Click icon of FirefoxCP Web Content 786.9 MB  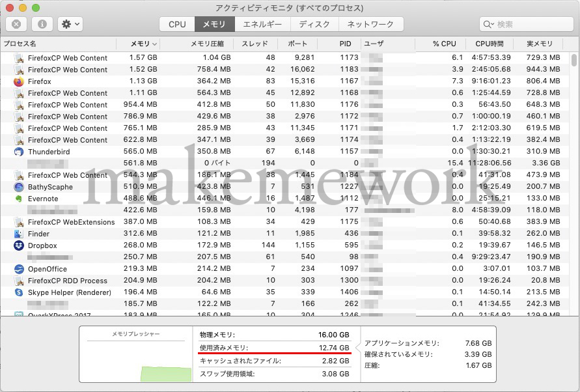coord(19,117)
